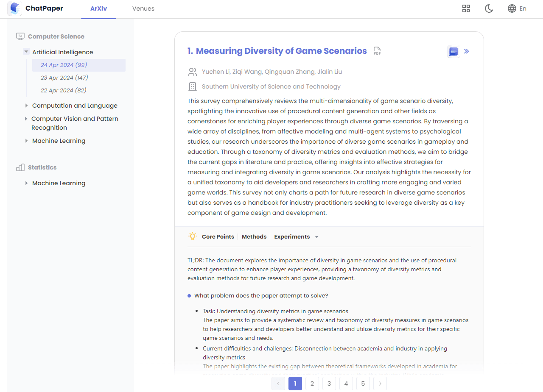
Task: Select the Experiments tab
Action: (x=292, y=237)
